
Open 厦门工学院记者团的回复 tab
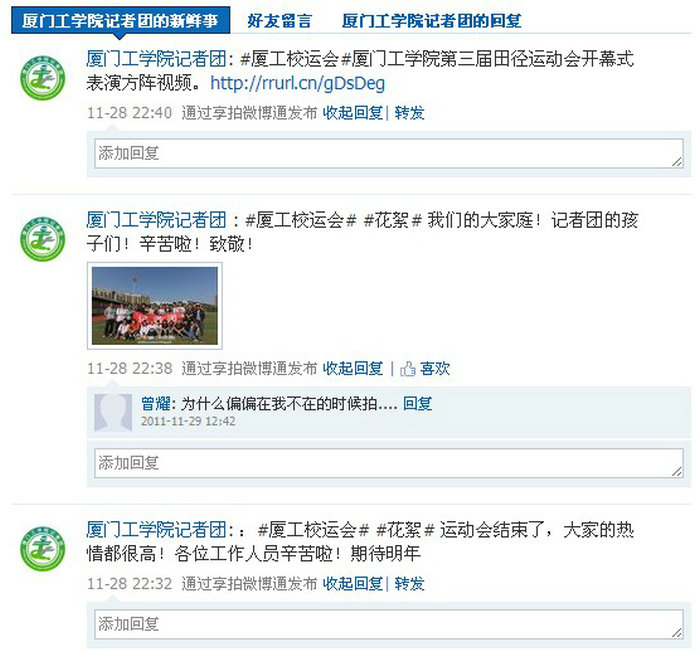[x=432, y=21]
